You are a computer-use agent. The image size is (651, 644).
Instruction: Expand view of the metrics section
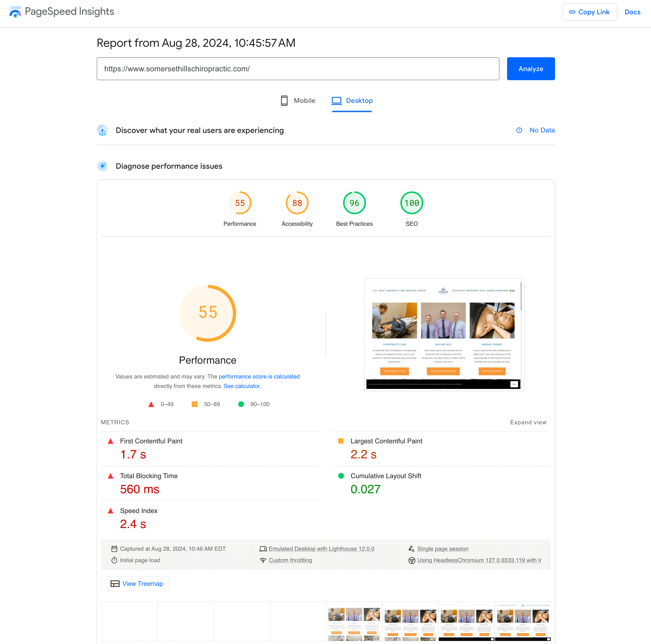[528, 422]
